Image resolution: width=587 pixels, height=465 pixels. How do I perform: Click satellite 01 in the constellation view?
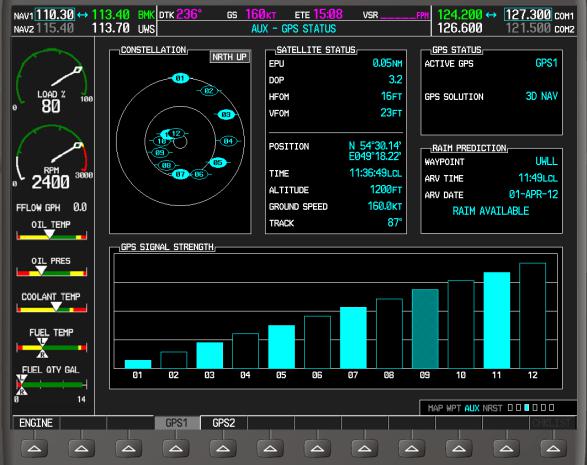(x=180, y=78)
